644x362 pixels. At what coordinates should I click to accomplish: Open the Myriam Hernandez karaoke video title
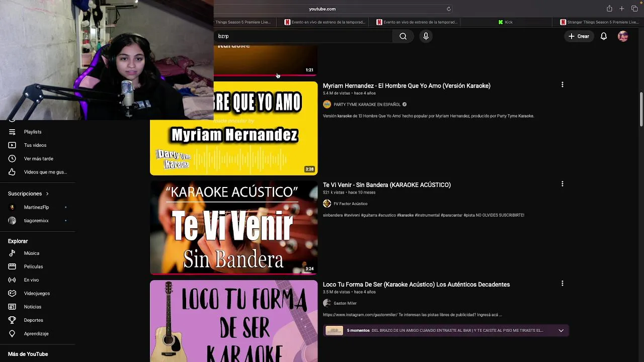(407, 85)
